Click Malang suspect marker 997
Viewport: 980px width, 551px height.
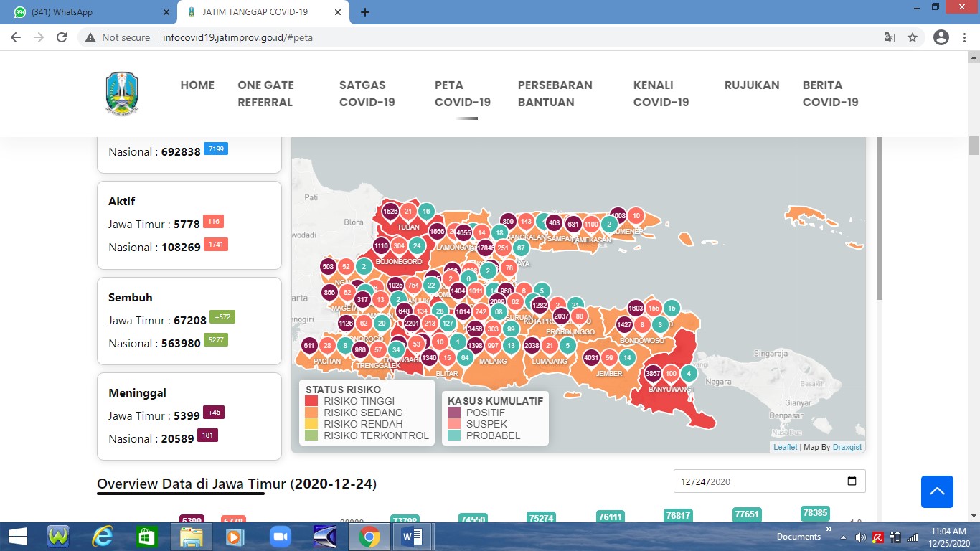coord(493,345)
